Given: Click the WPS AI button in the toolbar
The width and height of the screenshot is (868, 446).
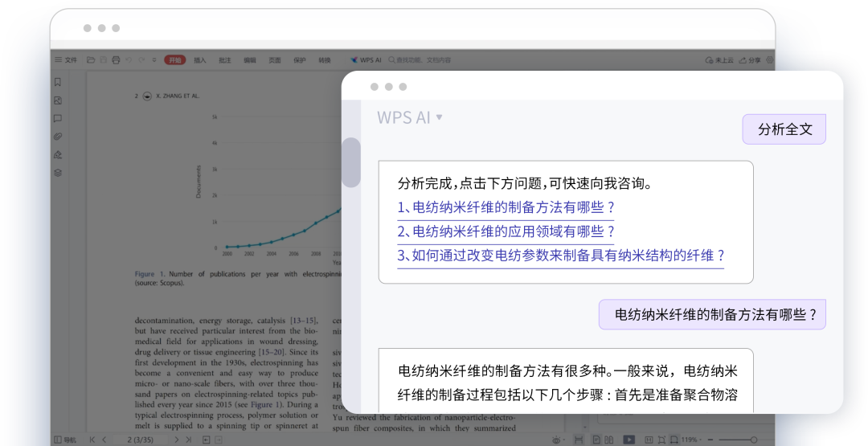Looking at the screenshot, I should pyautogui.click(x=366, y=59).
